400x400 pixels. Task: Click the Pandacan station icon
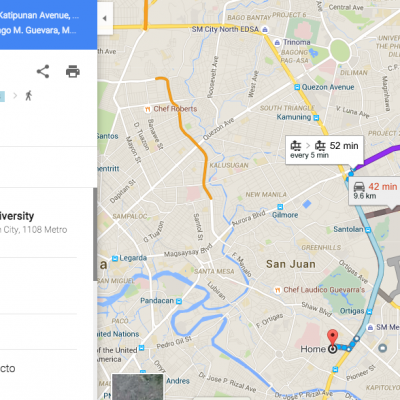tap(179, 301)
